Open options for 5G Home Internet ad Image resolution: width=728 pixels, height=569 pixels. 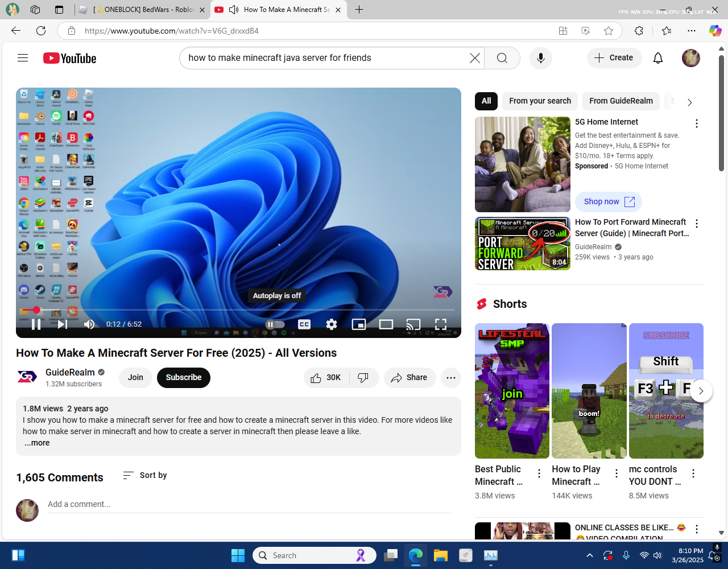click(697, 123)
